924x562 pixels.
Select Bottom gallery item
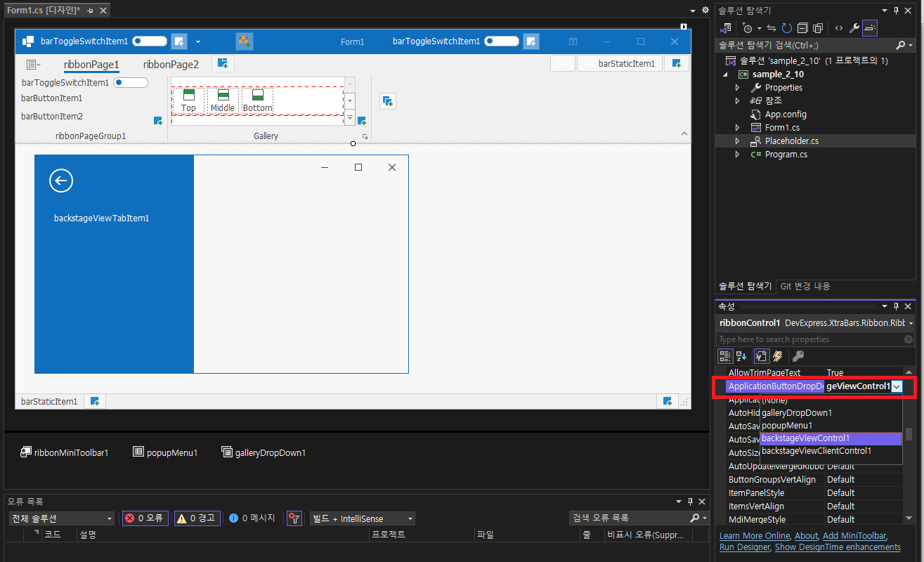[258, 100]
